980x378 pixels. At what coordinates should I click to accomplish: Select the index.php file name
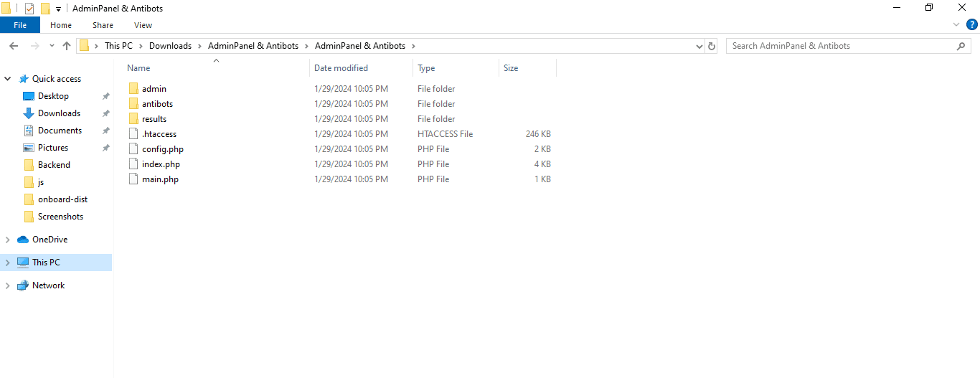pyautogui.click(x=161, y=164)
